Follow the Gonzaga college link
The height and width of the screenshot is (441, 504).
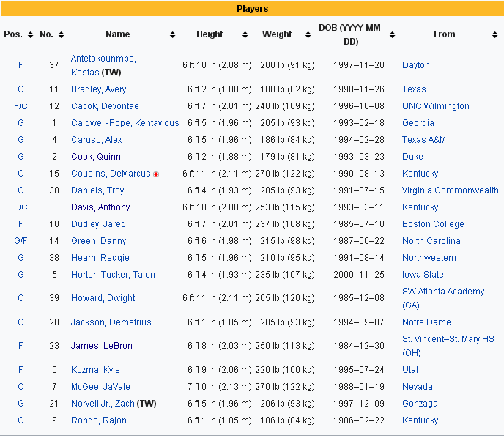tap(420, 404)
